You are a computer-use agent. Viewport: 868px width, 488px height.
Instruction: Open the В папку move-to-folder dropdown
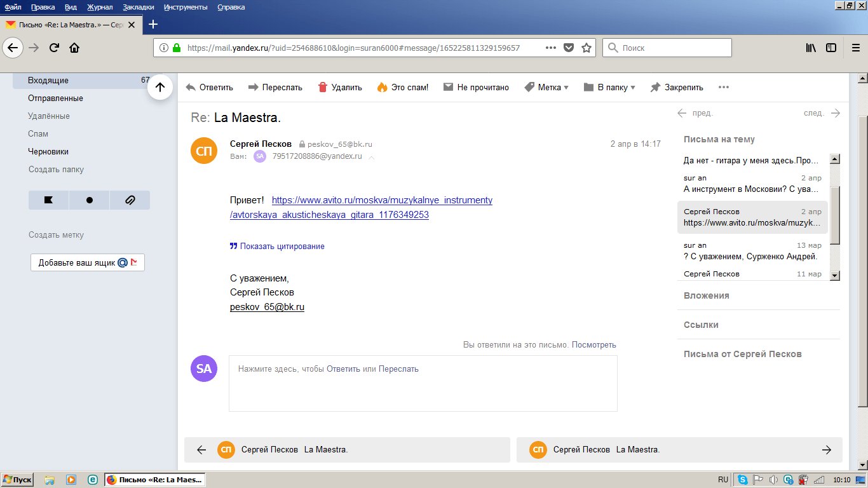pyautogui.click(x=609, y=88)
